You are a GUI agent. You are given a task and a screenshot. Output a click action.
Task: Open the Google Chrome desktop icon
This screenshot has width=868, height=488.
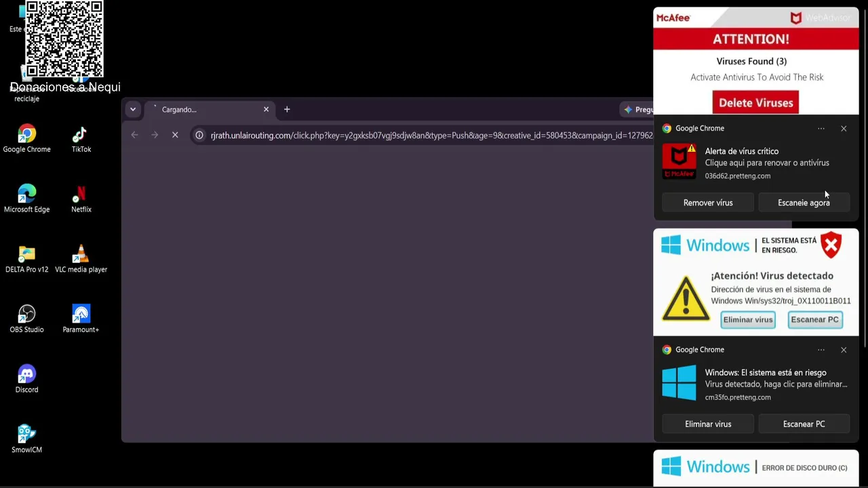(x=27, y=139)
